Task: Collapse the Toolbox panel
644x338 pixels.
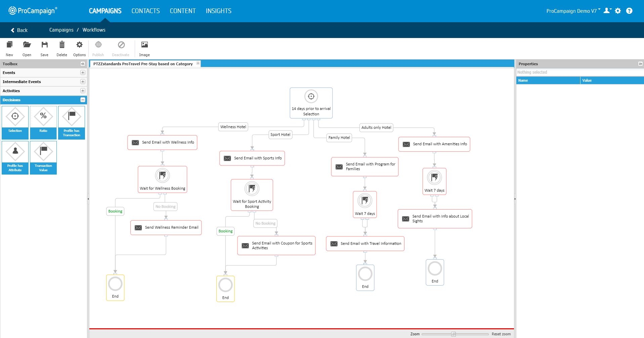Action: [83, 64]
